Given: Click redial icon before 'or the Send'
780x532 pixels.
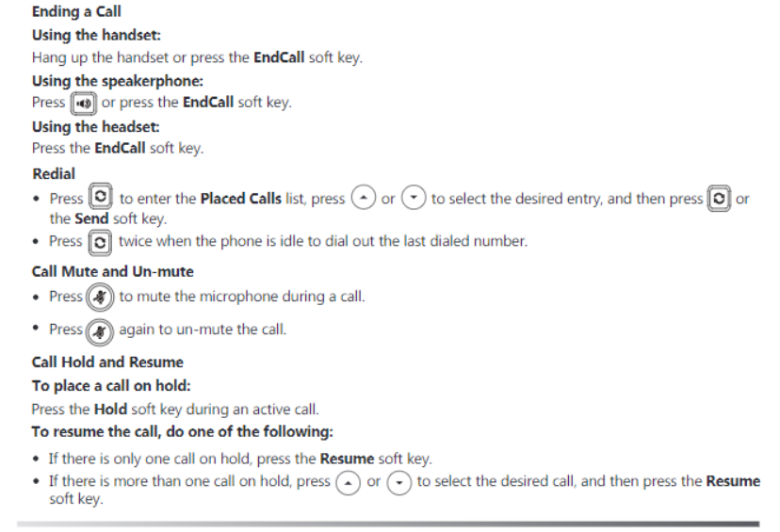Looking at the screenshot, I should pyautogui.click(x=719, y=199).
